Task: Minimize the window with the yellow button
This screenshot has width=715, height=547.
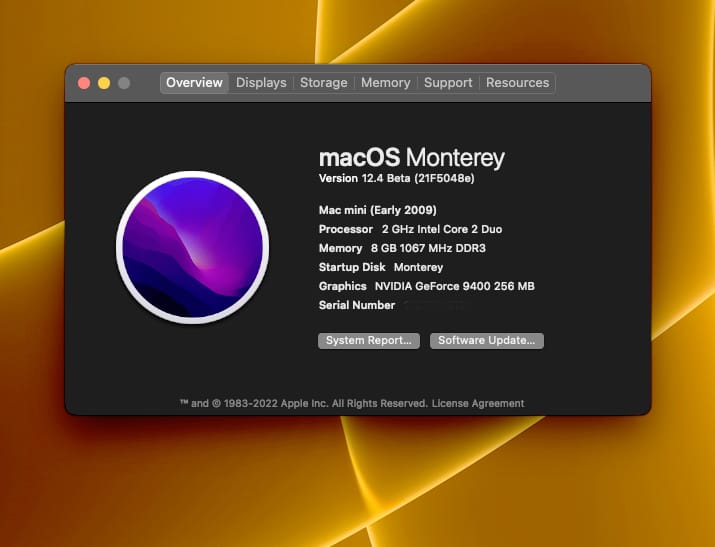Action: (104, 83)
